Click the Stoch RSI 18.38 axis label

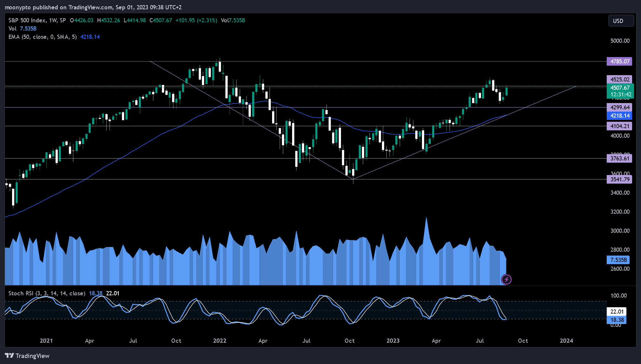point(617,320)
